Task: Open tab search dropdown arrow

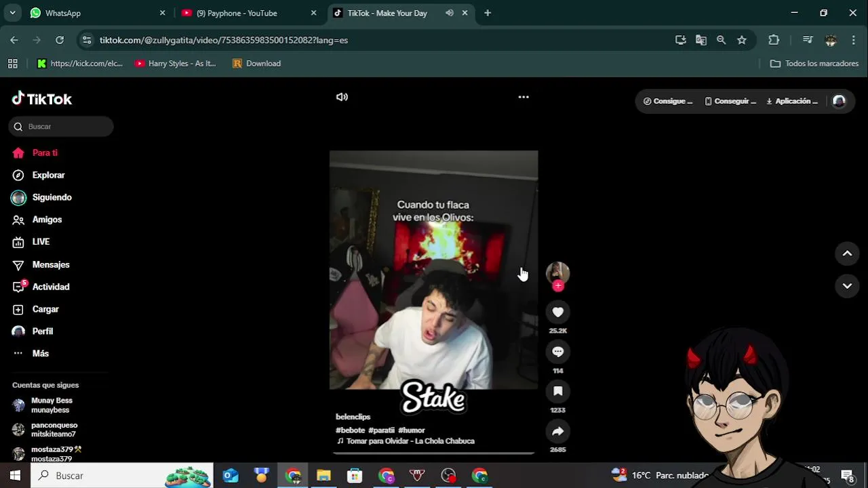Action: (x=12, y=13)
